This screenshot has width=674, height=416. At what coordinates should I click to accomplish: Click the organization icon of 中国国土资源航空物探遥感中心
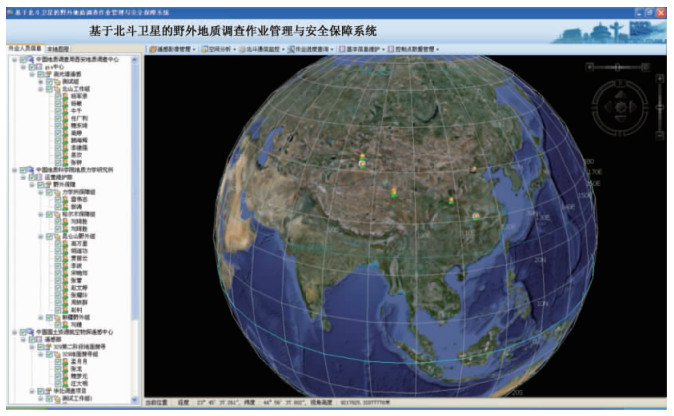pyautogui.click(x=31, y=332)
